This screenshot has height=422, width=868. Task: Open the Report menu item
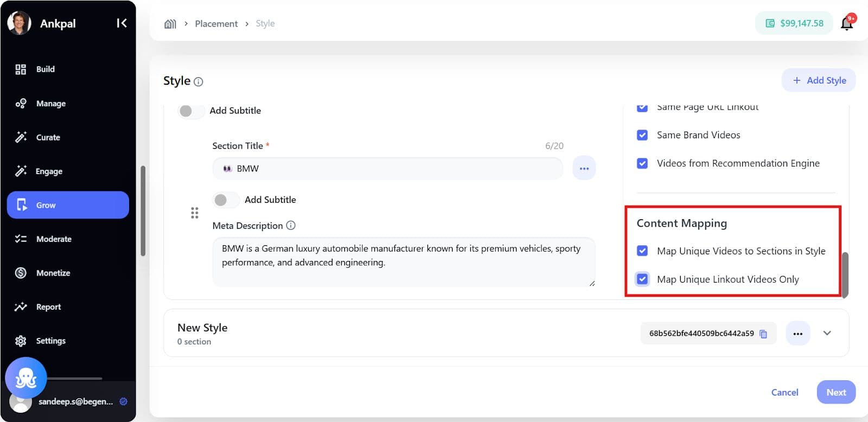(x=48, y=307)
